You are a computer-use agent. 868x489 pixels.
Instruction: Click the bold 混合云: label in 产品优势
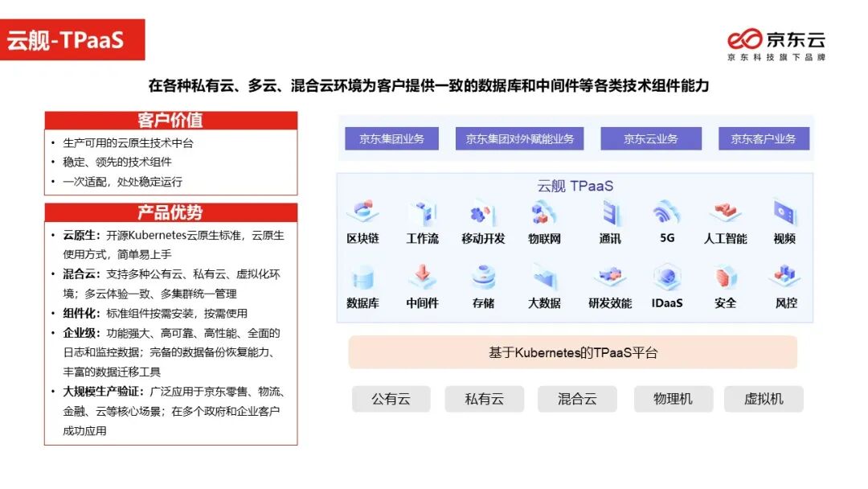[x=82, y=274]
